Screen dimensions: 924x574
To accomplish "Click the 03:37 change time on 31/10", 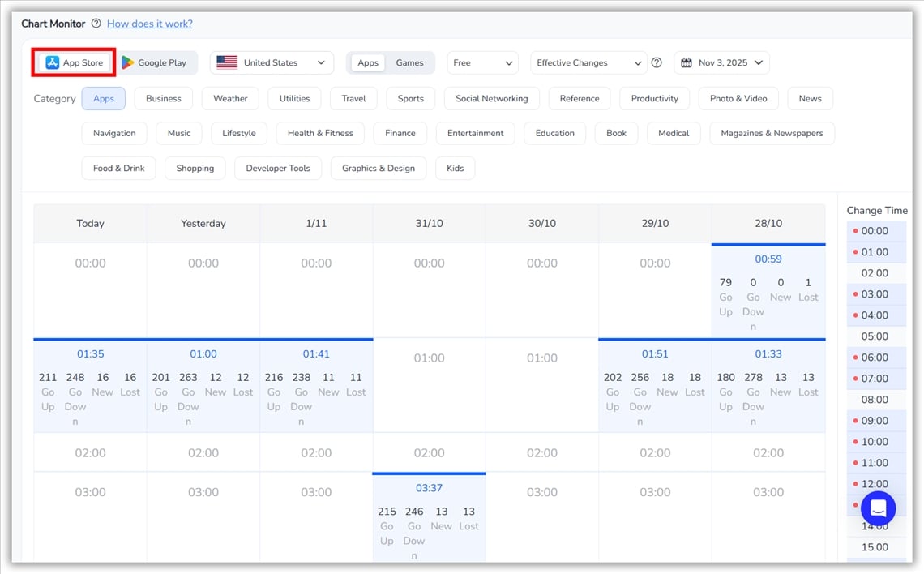I will [x=429, y=488].
